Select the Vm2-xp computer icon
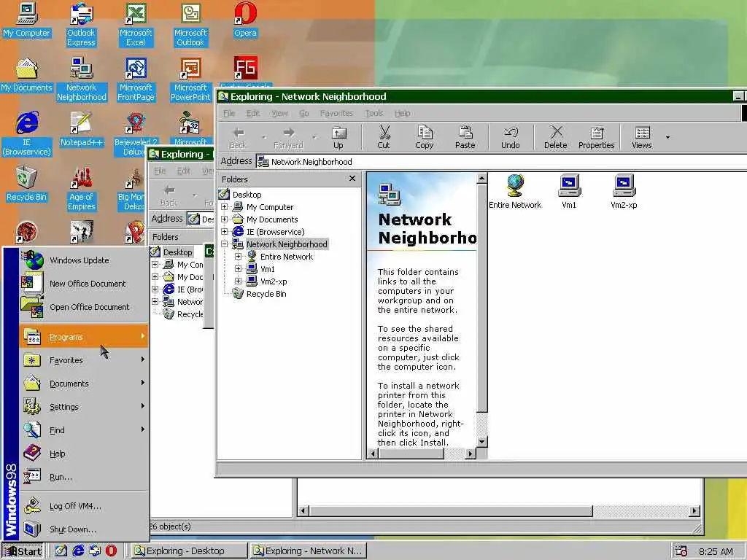This screenshot has width=747, height=560. [x=624, y=192]
